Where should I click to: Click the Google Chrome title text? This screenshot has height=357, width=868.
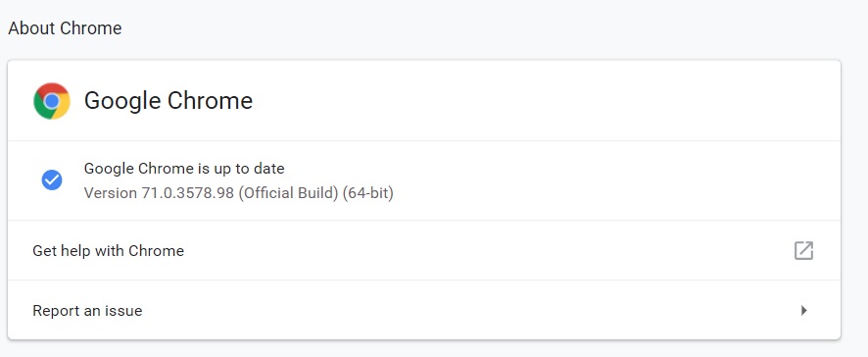pos(169,101)
